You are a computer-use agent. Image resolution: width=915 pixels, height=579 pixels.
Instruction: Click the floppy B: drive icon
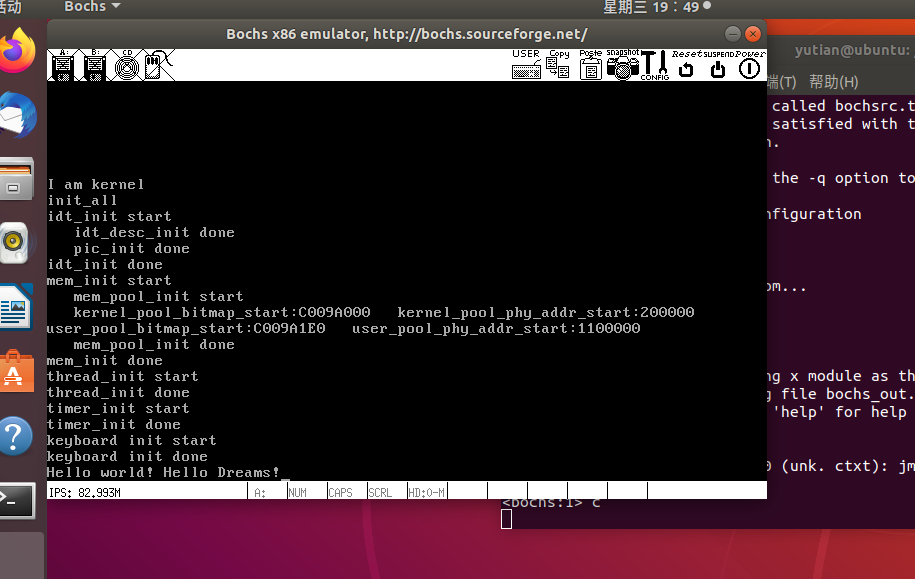coord(94,65)
